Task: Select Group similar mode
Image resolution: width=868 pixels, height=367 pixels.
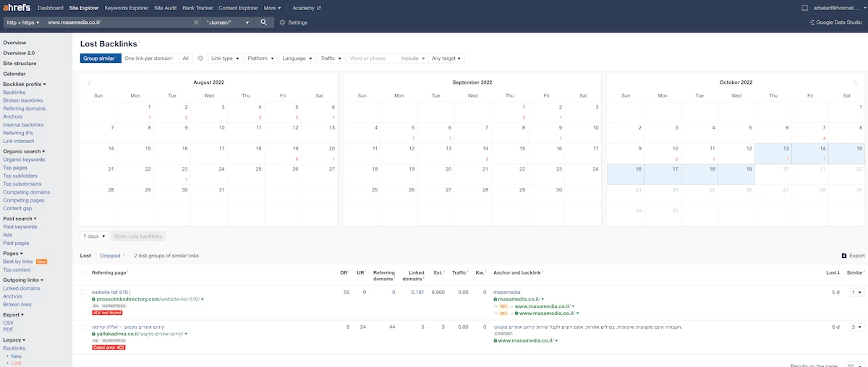Action: [x=101, y=58]
